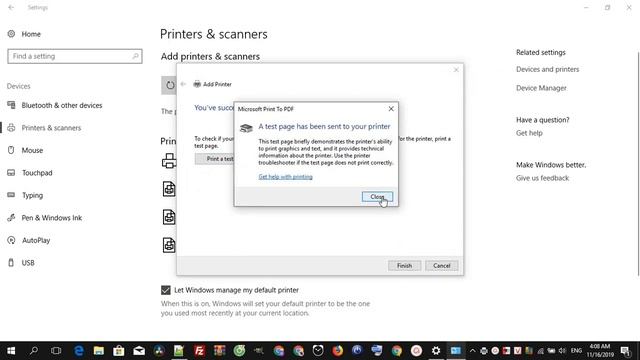Open Microsoft Store from taskbar
This screenshot has height=360, width=640.
tap(118, 351)
